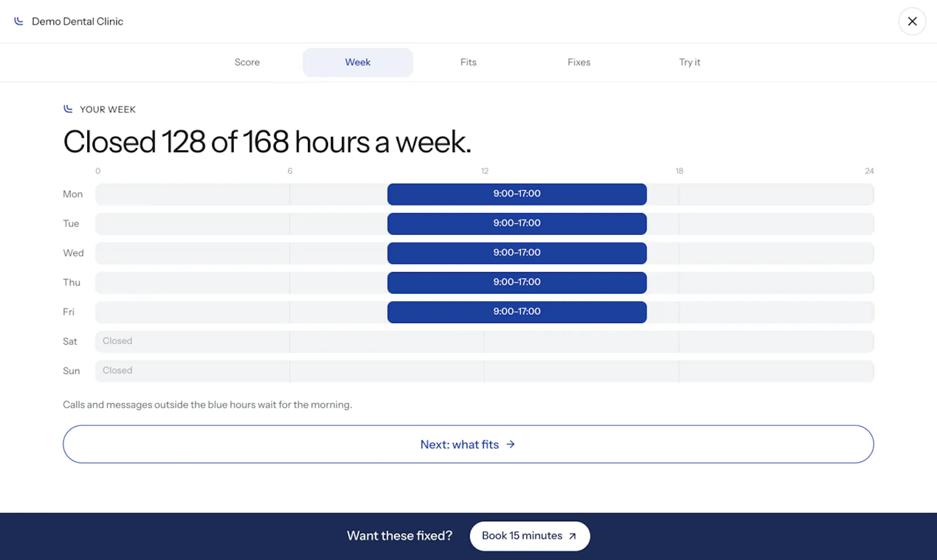Click the 'Closed 128 of 168 hours' headline
This screenshot has width=937, height=560.
pyautogui.click(x=267, y=142)
